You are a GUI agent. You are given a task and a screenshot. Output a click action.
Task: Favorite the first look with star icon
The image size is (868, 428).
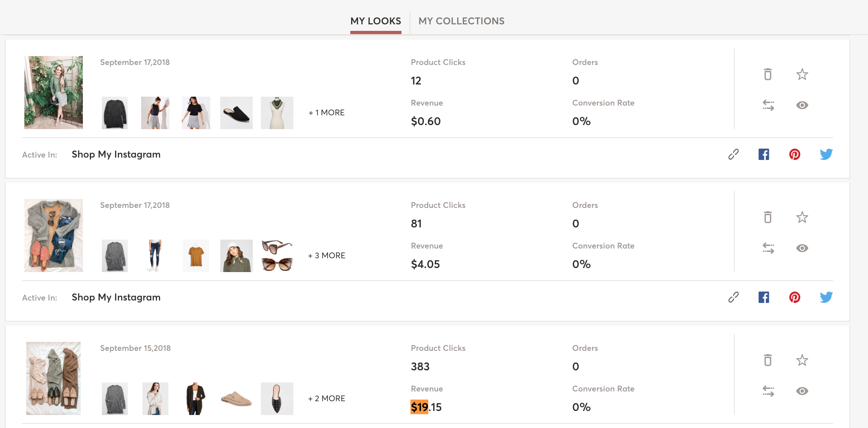[802, 74]
